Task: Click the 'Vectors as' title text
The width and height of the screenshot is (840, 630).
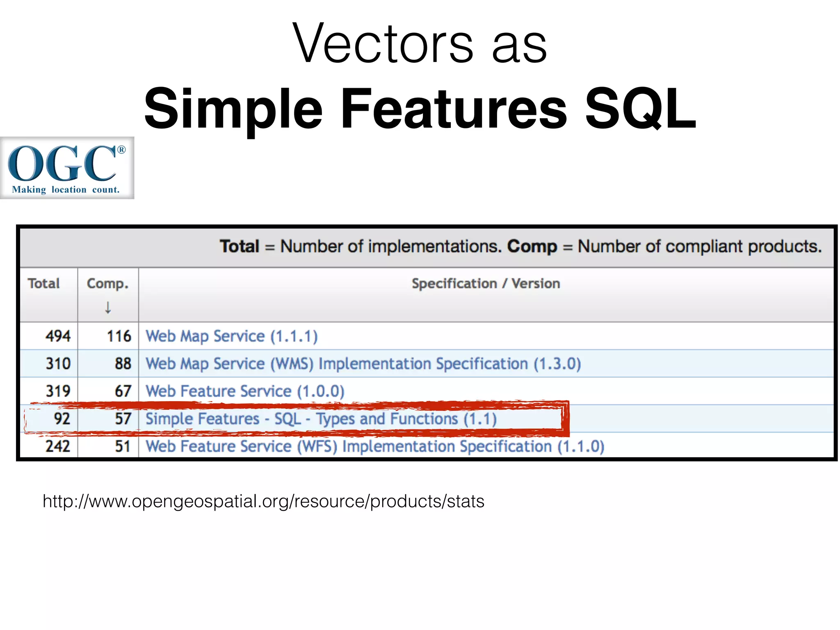Action: (420, 43)
